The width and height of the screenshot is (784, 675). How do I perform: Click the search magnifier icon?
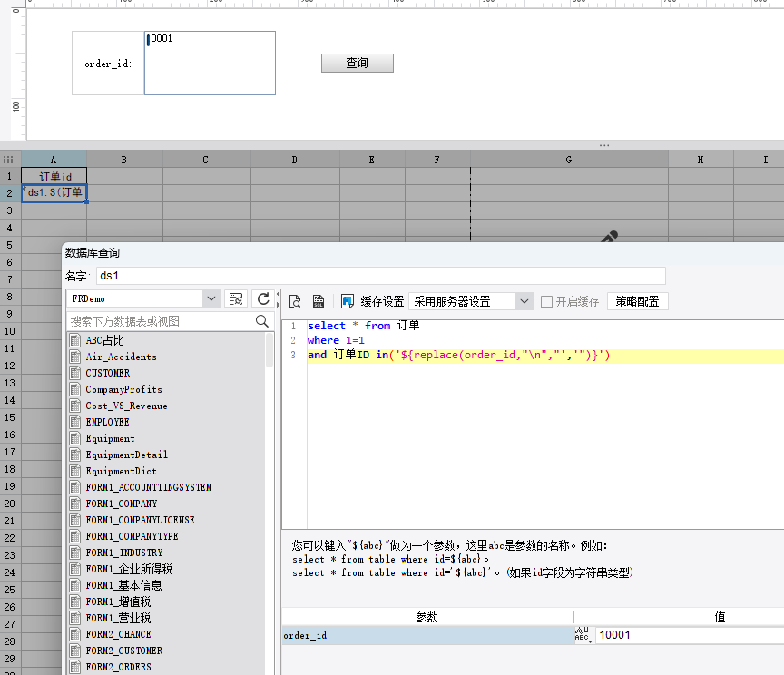262,321
